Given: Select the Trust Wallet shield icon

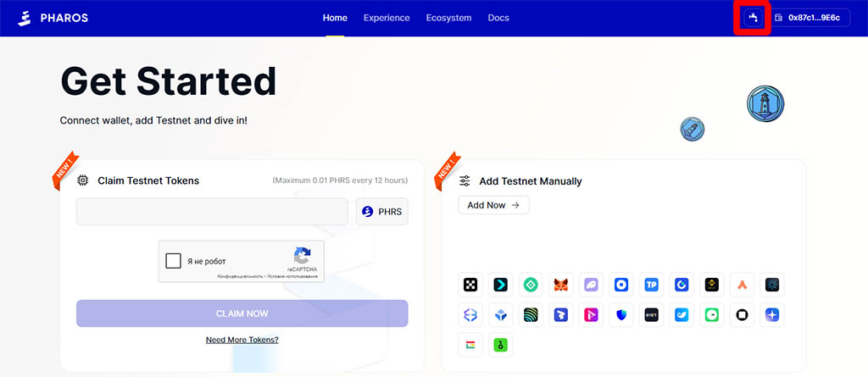Looking at the screenshot, I should pyautogui.click(x=620, y=314).
